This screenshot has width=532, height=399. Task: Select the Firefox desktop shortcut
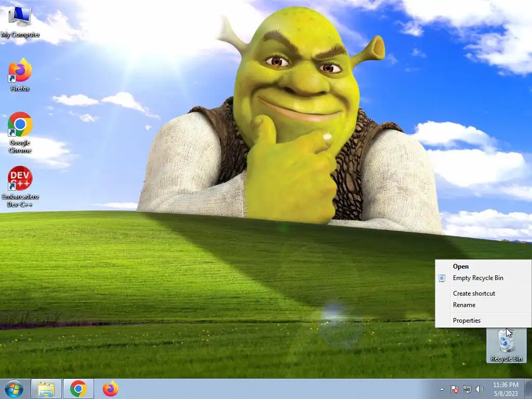pyautogui.click(x=20, y=75)
